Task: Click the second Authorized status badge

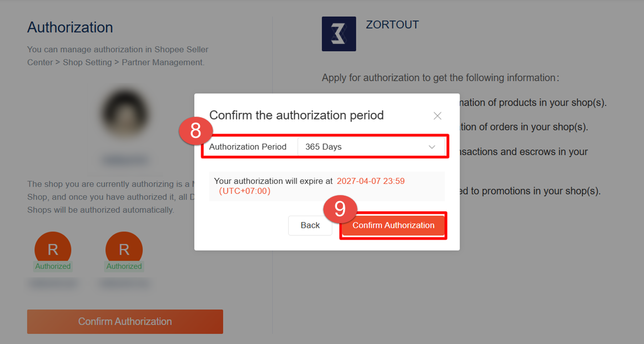Action: 124,266
